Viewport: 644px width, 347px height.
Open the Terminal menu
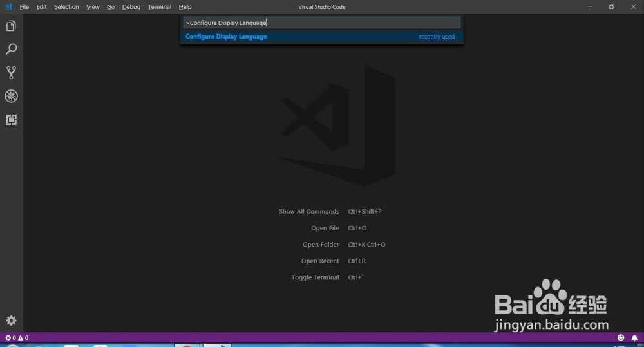tap(159, 7)
